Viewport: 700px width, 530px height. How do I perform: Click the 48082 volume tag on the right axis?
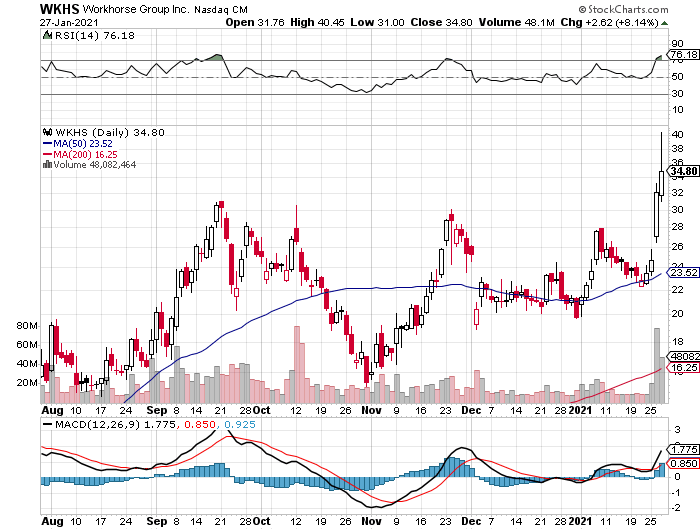coord(683,356)
